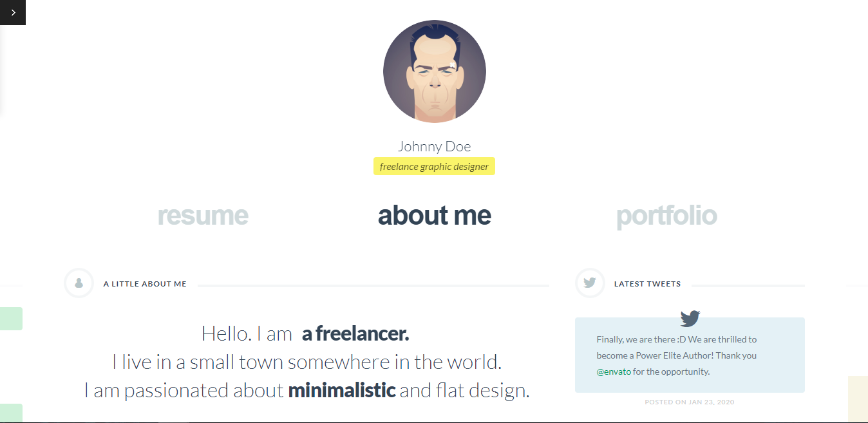Click the Latest Tweets heading
Screen dimensions: 868x423
point(647,284)
